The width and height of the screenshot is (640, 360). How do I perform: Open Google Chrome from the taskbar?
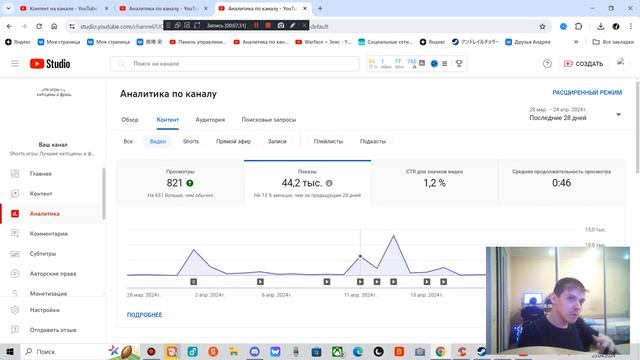click(440, 351)
